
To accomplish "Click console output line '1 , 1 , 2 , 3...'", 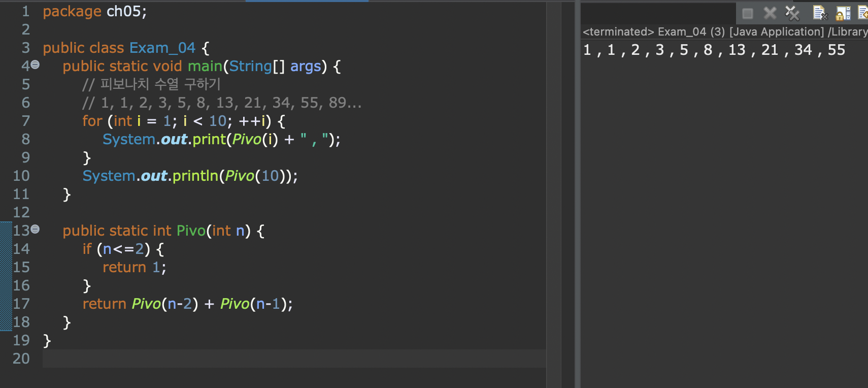I will tap(714, 50).
